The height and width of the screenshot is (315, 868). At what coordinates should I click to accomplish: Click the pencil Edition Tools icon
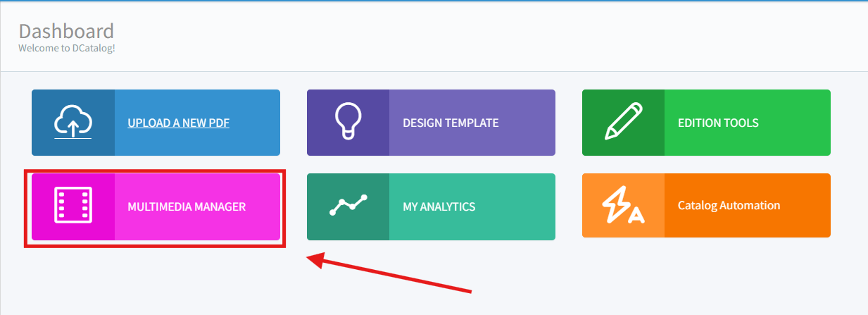pyautogui.click(x=623, y=123)
